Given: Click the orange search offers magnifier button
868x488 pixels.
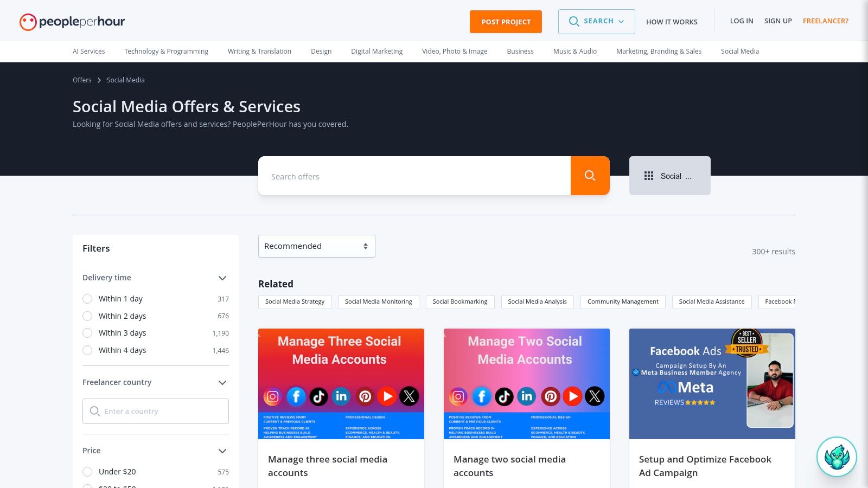Looking at the screenshot, I should coord(590,176).
